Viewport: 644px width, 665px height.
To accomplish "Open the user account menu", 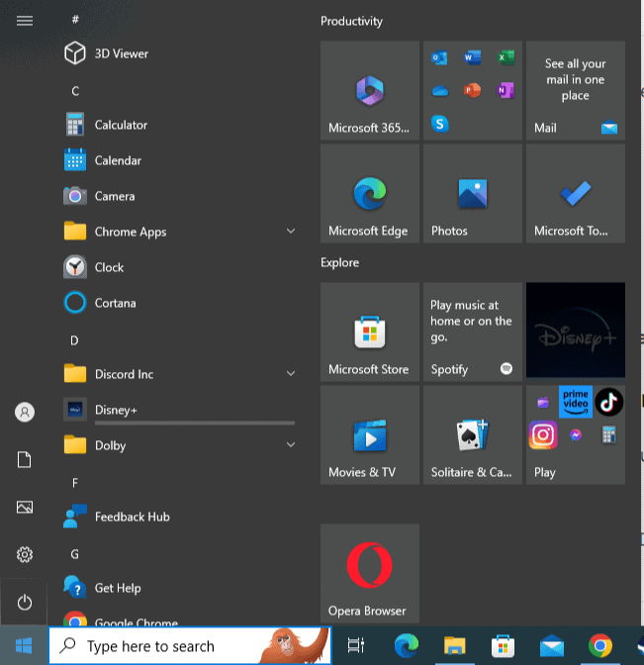I will click(x=25, y=412).
